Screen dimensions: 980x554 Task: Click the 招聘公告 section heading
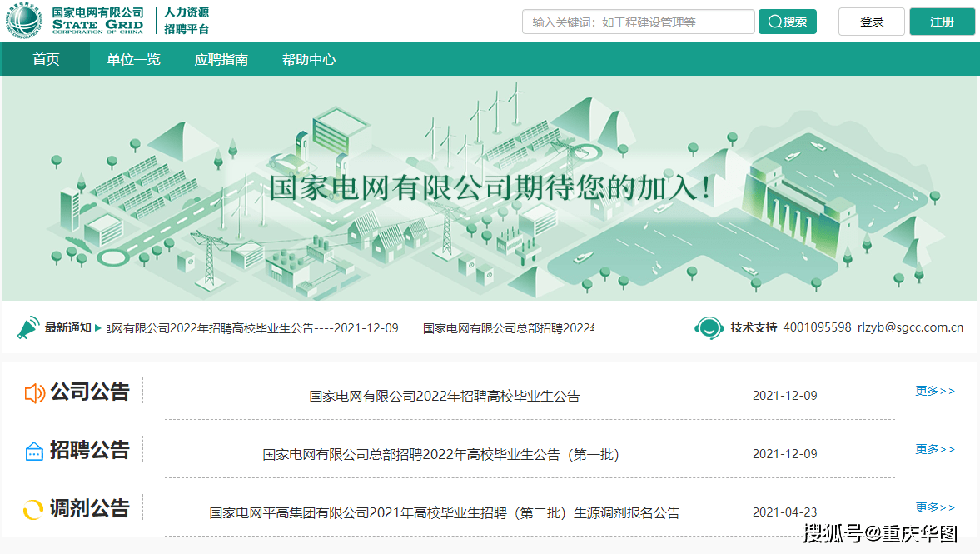[x=90, y=450]
